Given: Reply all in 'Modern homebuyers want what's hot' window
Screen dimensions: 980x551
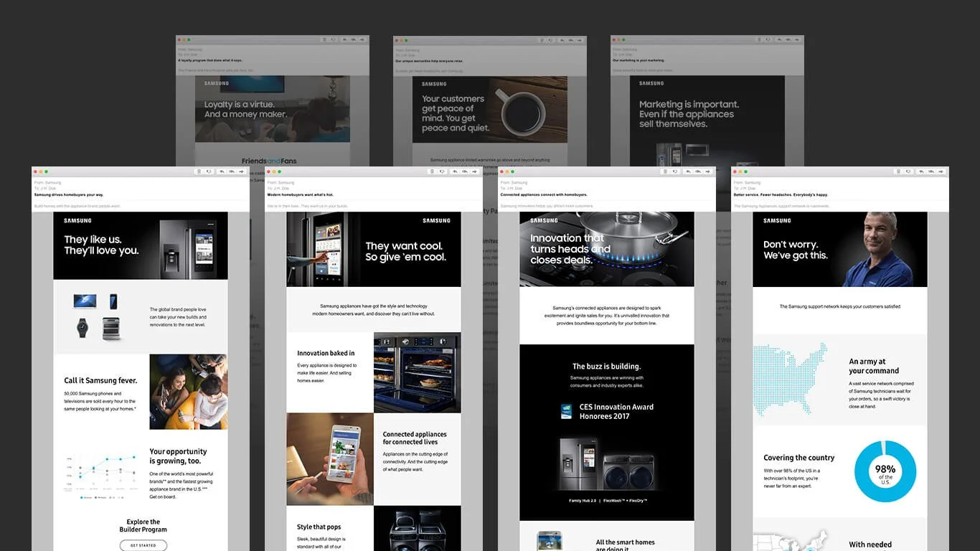Looking at the screenshot, I should point(465,171).
